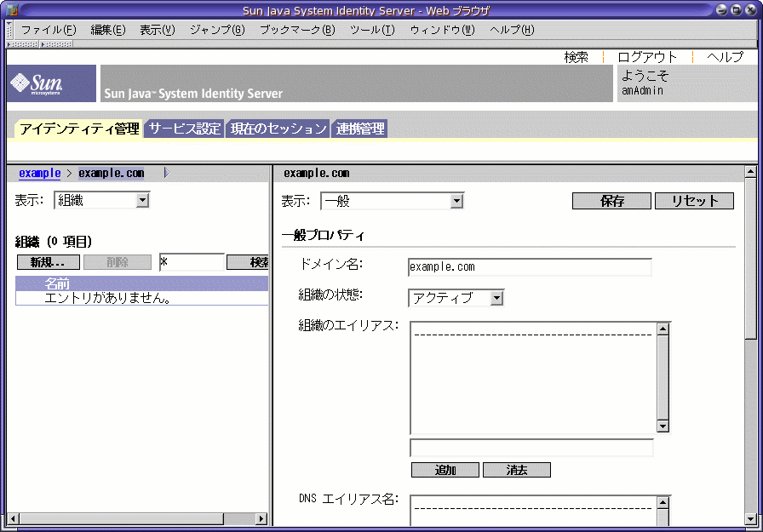Click the DNS エイリアス名 list scroll-up arrow
Screen dimensions: 763x532
click(663, 502)
